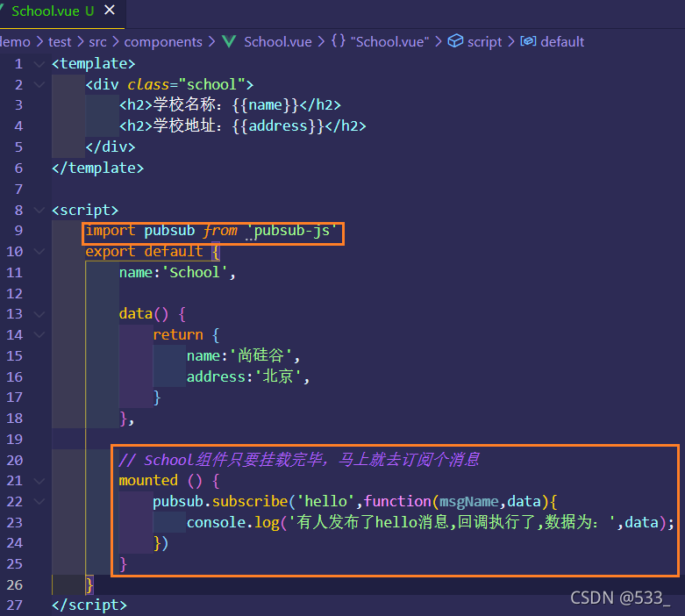
Task: Click the 'hello' string on line 22
Action: (325, 501)
